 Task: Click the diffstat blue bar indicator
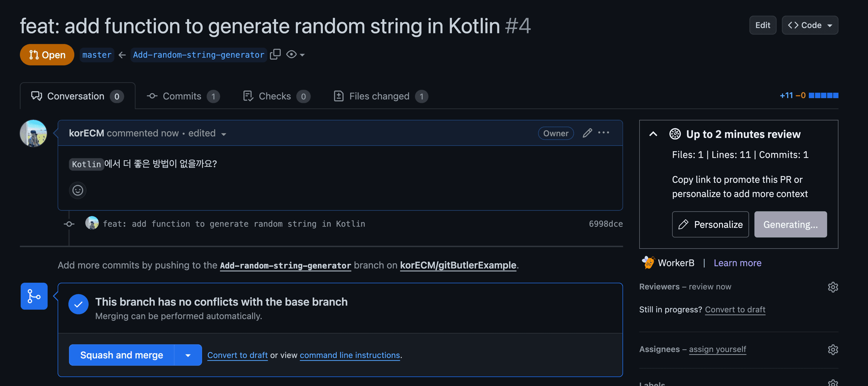(x=823, y=95)
